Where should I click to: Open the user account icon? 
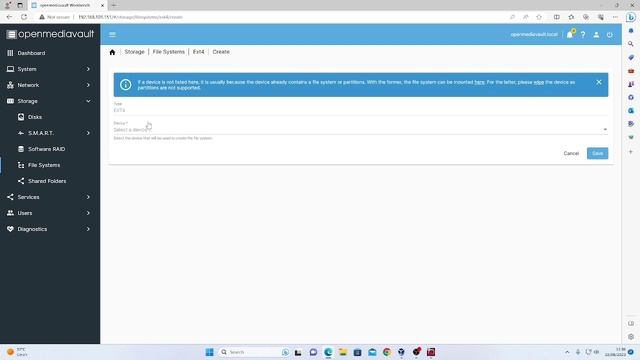pyautogui.click(x=596, y=35)
